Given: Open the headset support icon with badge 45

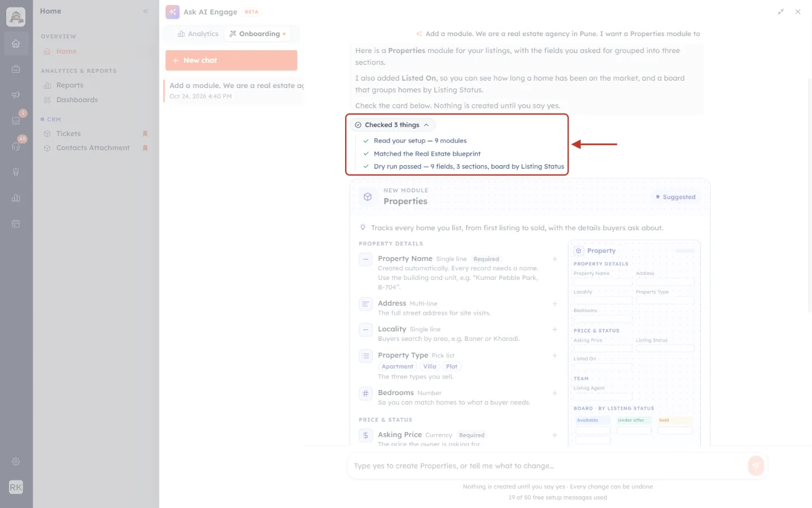Looking at the screenshot, I should [16, 146].
